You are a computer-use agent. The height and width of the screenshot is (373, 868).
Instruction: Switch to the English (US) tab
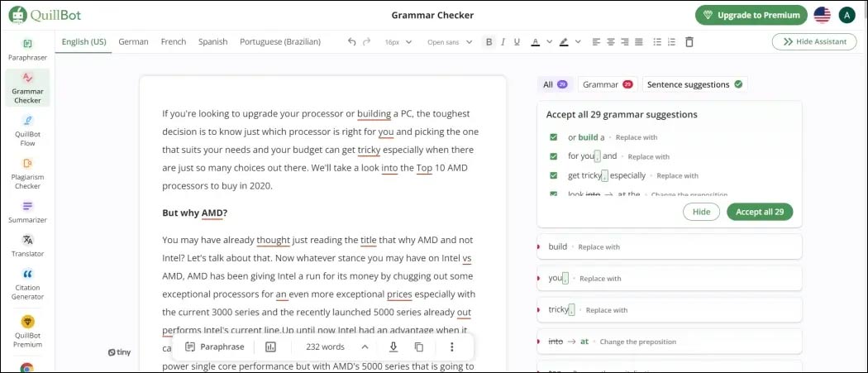(83, 41)
